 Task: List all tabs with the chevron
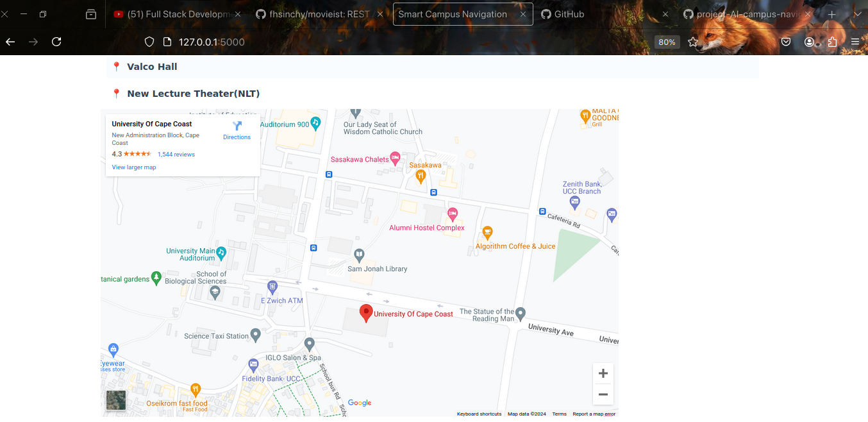click(857, 14)
